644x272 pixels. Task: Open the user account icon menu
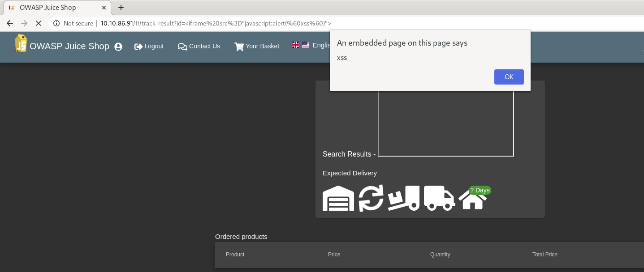(118, 47)
